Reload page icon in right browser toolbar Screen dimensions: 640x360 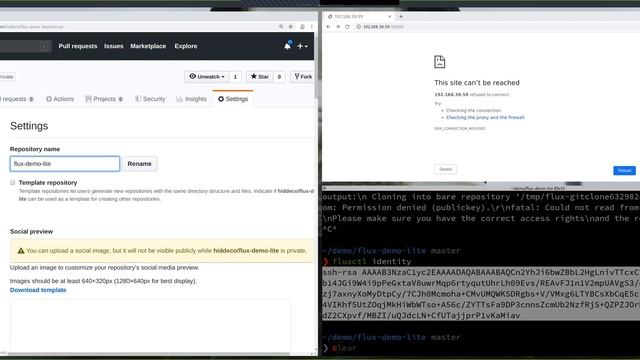point(347,27)
